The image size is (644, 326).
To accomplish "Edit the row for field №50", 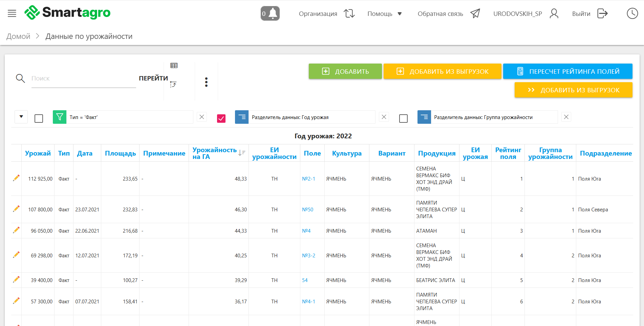I will (x=16, y=209).
